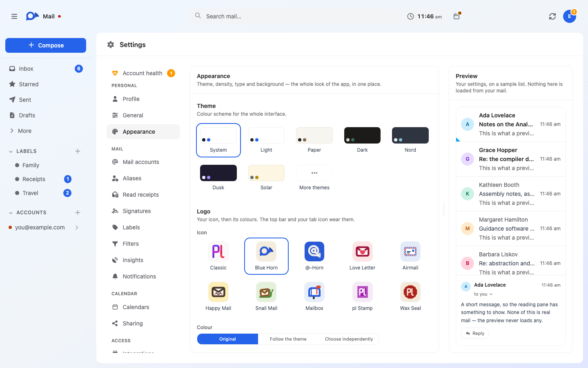Select Follow the theme colour option

pos(288,339)
